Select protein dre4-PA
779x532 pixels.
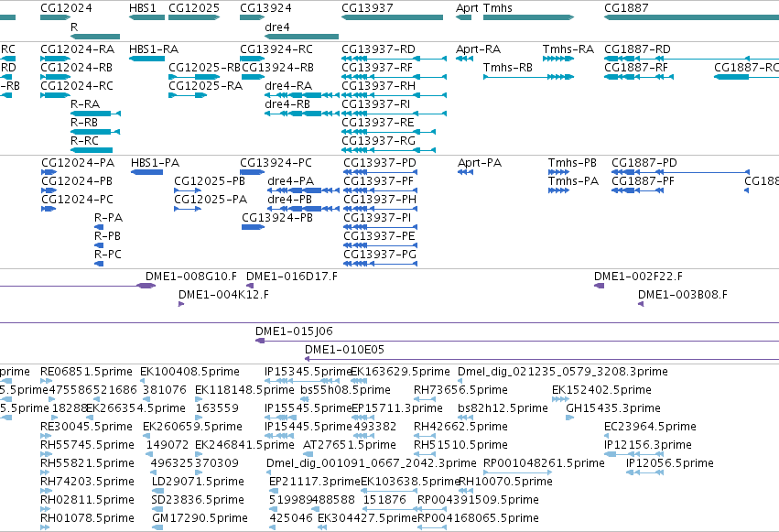coord(290,182)
